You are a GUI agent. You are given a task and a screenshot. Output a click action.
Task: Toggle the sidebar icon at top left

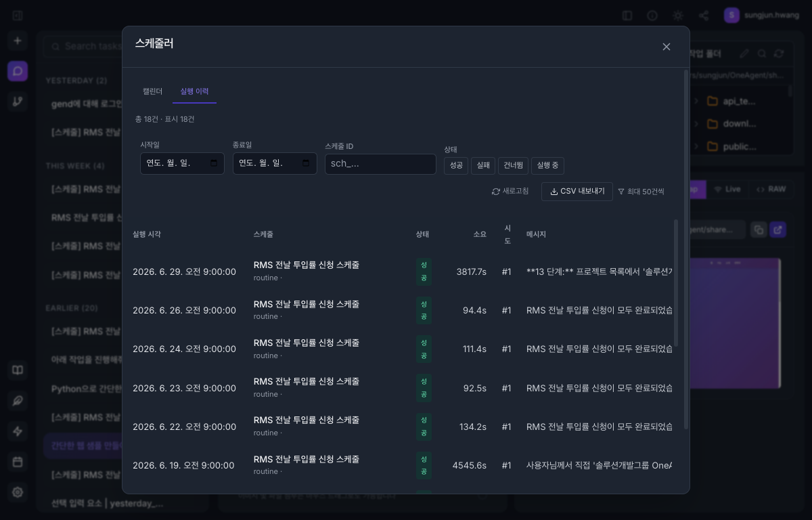(x=18, y=15)
